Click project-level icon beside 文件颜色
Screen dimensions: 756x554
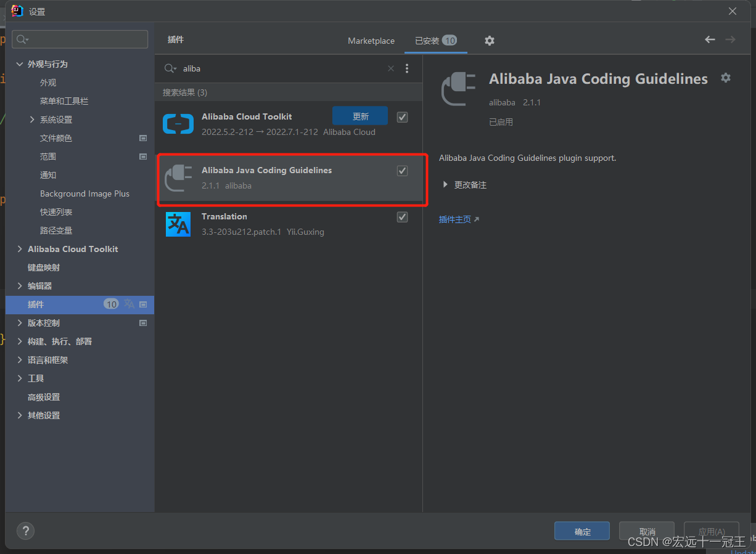click(143, 138)
